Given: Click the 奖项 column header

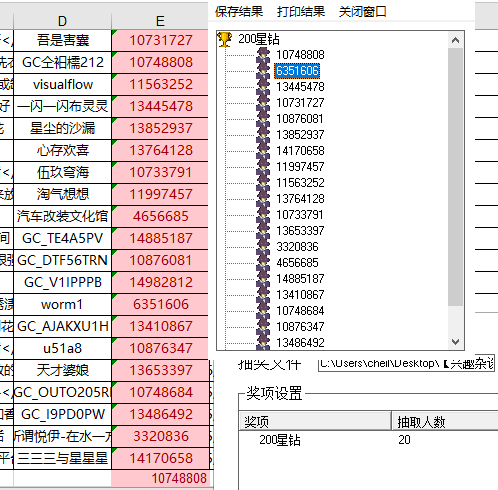Looking at the screenshot, I should (315, 422).
